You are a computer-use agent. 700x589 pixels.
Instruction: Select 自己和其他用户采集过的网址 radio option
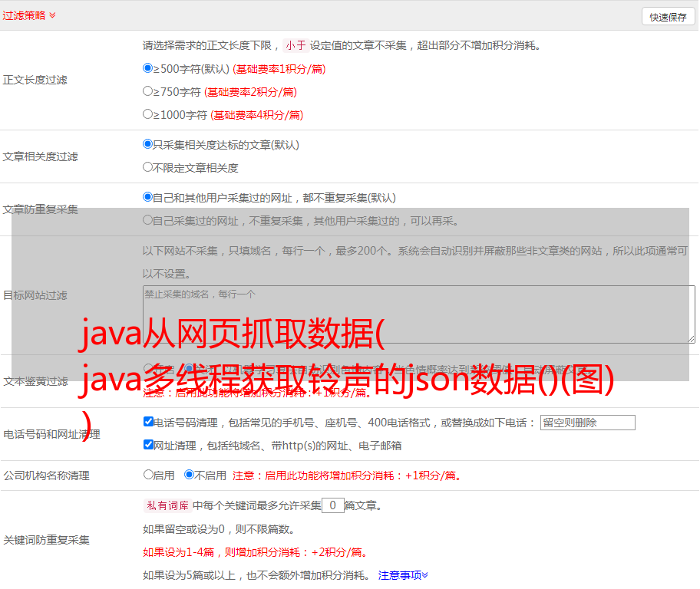147,197
